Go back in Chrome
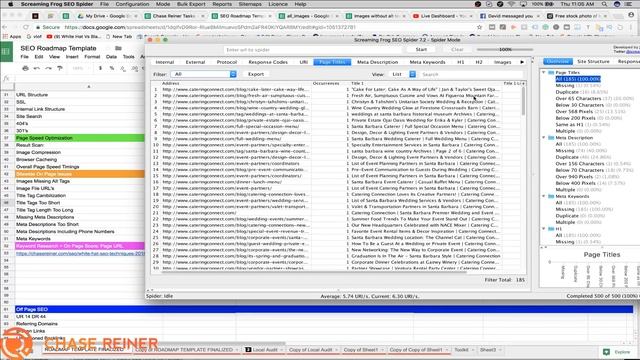The width and height of the screenshot is (640, 360). (x=4, y=27)
